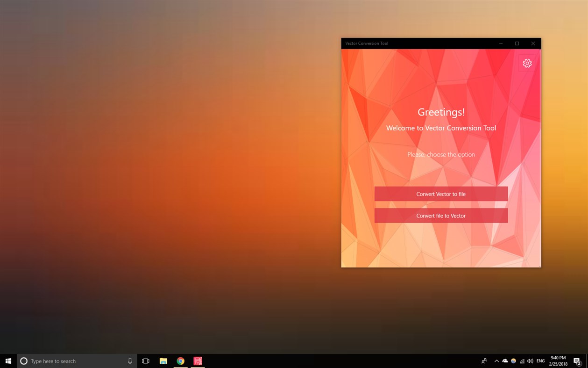The image size is (588, 368).
Task: Expand hidden icons in the system tray
Action: tap(496, 361)
